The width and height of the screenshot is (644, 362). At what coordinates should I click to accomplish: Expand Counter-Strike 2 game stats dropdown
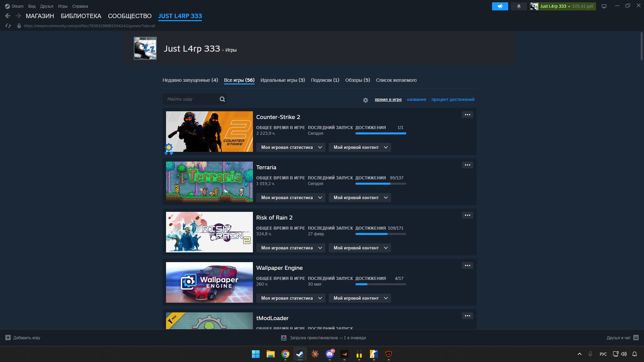point(290,147)
